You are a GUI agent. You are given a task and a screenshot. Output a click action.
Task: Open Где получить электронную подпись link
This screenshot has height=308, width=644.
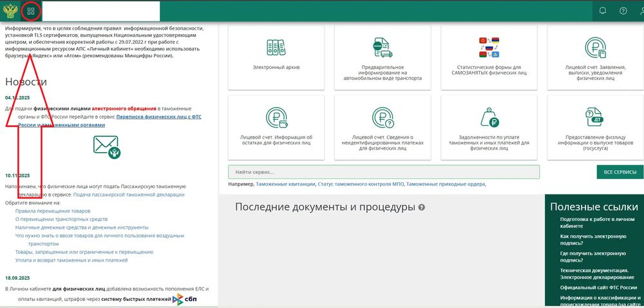tap(593, 256)
